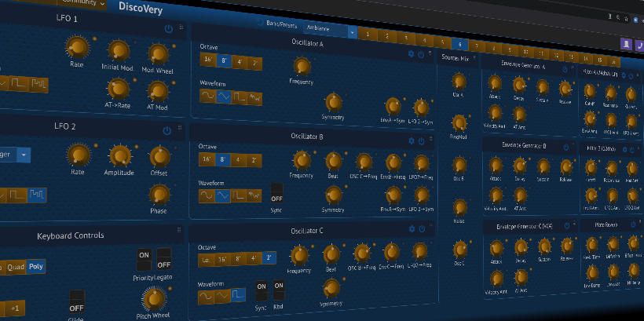
Task: Open Keyboard Controls panel grip menu
Action: tap(179, 230)
